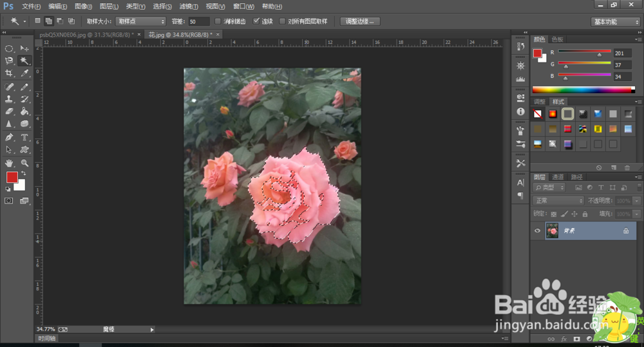
Task: Select the Eraser tool
Action: click(8, 111)
